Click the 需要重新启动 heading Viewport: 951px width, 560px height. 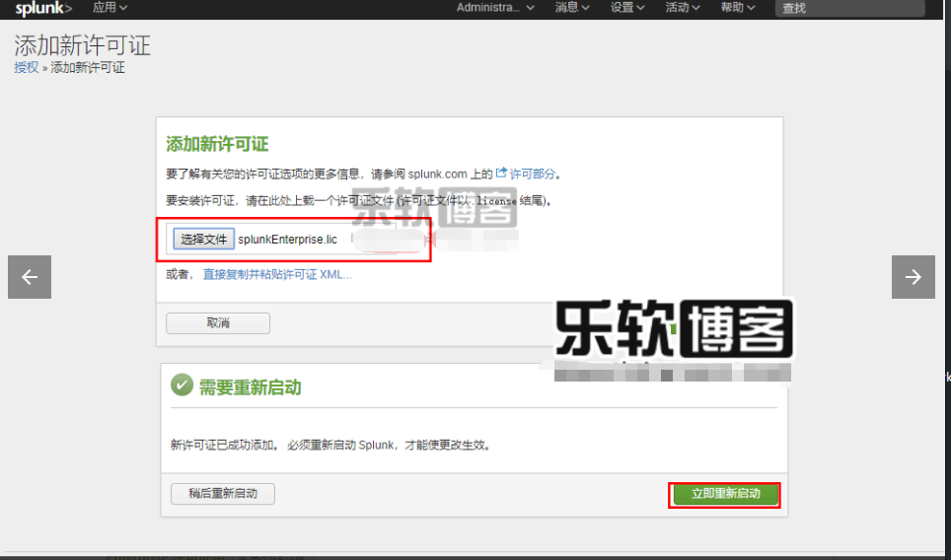[x=250, y=387]
